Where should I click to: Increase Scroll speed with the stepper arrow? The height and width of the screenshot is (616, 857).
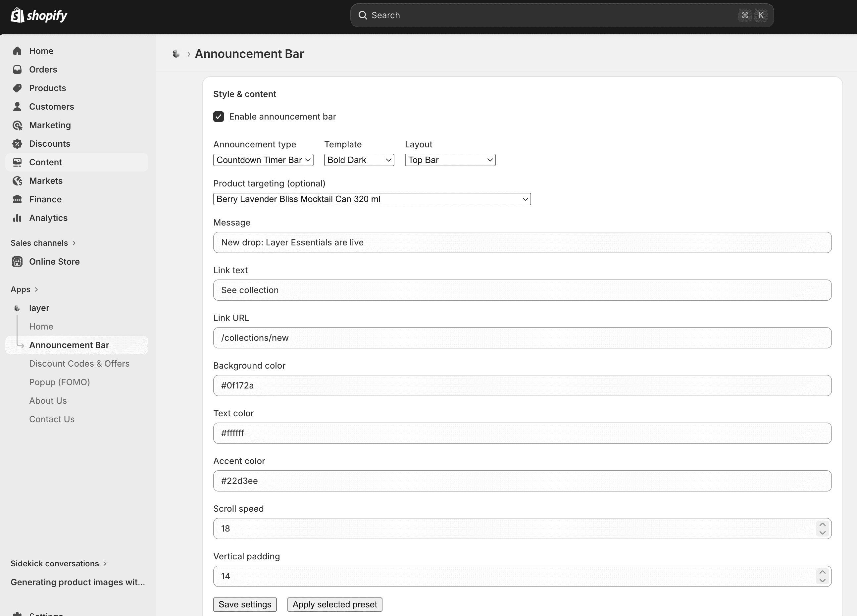coord(823,524)
